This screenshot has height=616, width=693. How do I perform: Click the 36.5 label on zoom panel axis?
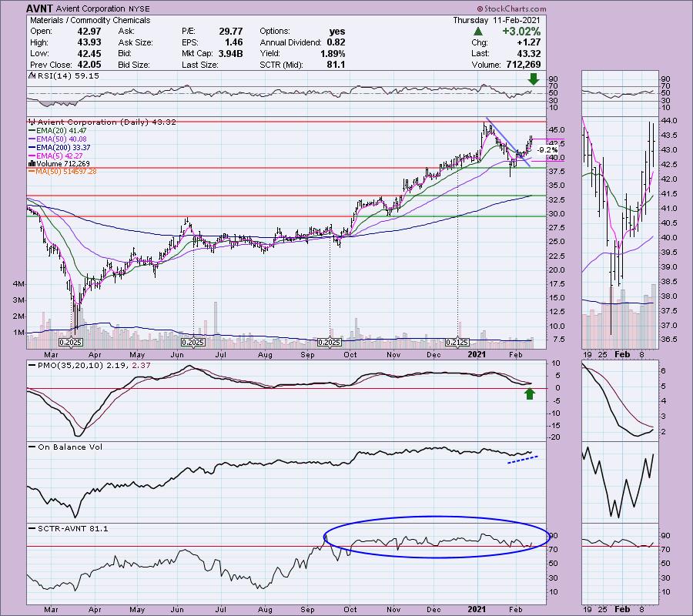point(670,340)
